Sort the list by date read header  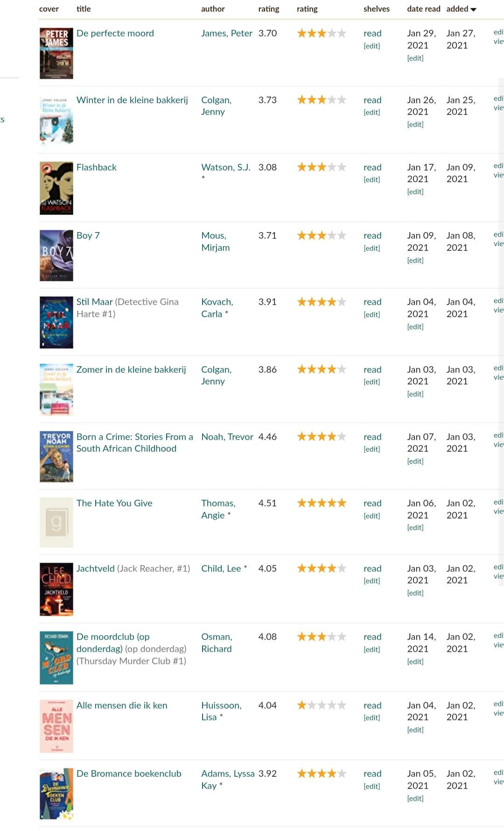[423, 9]
